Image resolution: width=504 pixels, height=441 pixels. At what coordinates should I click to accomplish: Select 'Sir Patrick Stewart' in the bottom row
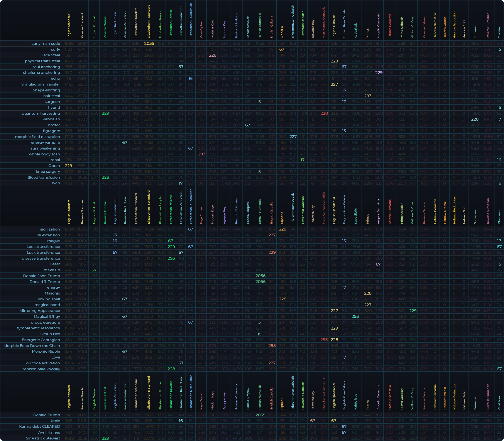click(x=43, y=438)
